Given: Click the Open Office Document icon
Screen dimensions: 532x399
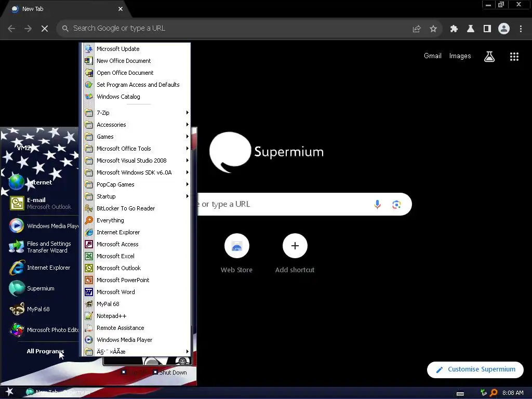Looking at the screenshot, I should [x=89, y=73].
